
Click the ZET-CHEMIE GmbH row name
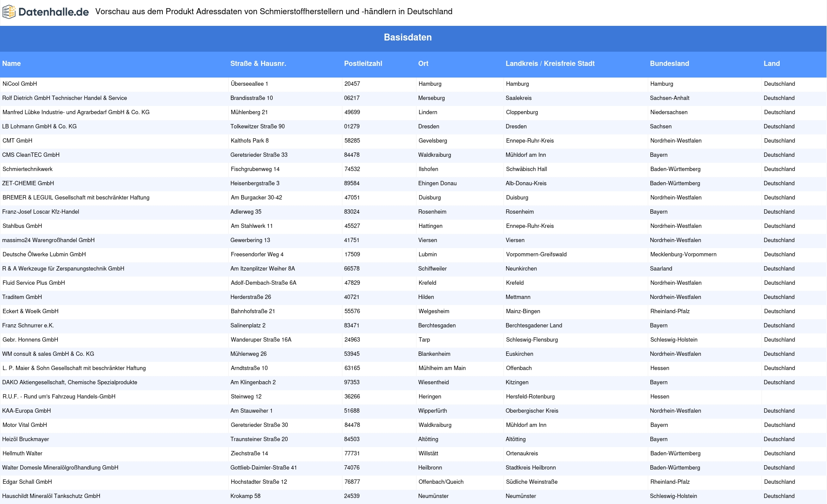[28, 184]
